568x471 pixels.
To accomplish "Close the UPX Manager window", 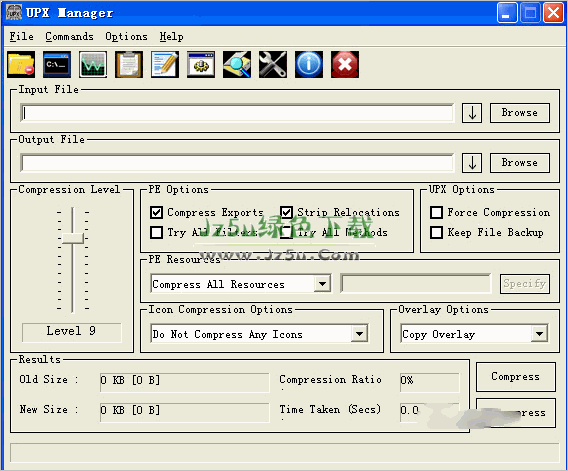I will tap(553, 13).
